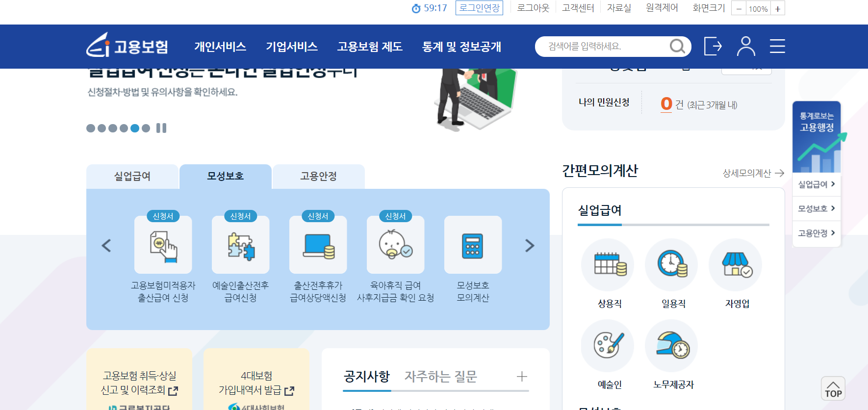Open the user profile icon

[746, 46]
